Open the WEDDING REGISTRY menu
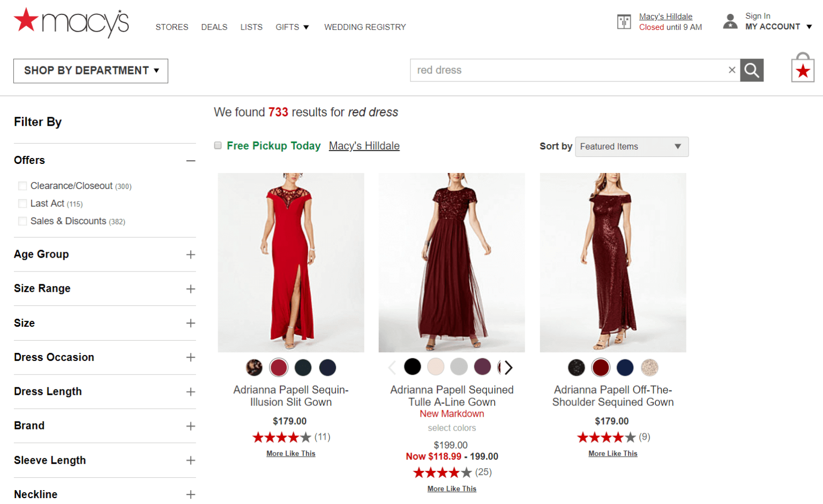The width and height of the screenshot is (823, 504). coord(365,27)
